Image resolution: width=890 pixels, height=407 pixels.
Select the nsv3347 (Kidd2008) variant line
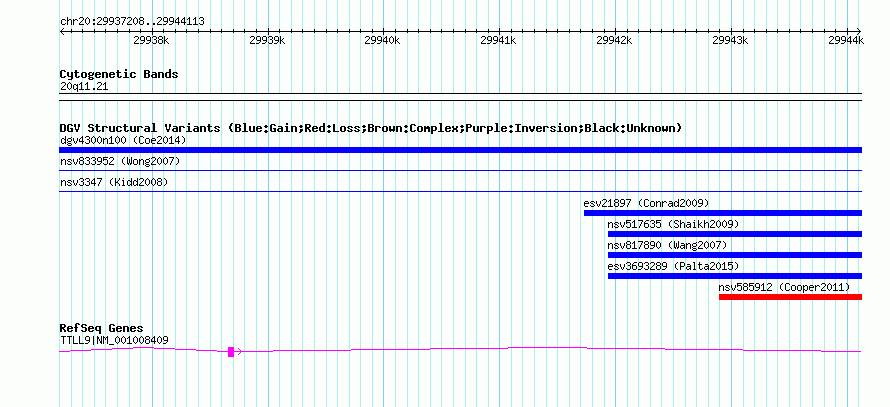click(x=460, y=191)
